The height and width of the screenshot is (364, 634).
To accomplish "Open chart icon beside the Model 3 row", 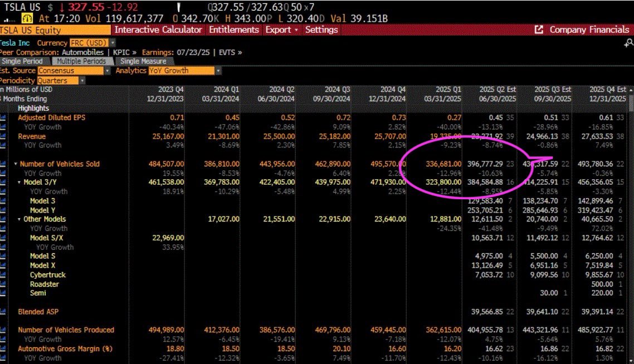I will point(3,201).
